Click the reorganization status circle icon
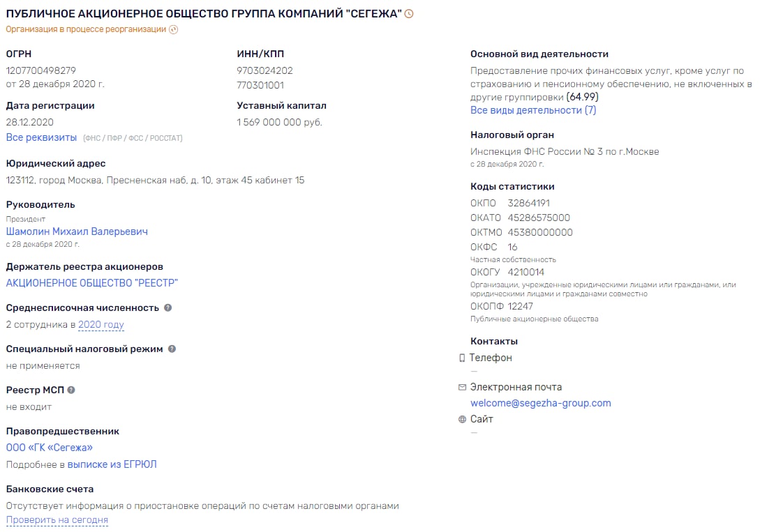783x532 pixels. point(173,29)
